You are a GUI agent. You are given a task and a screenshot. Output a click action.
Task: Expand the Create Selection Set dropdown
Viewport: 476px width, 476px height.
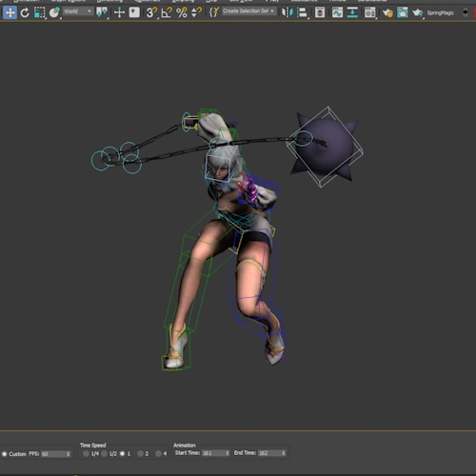(x=248, y=11)
